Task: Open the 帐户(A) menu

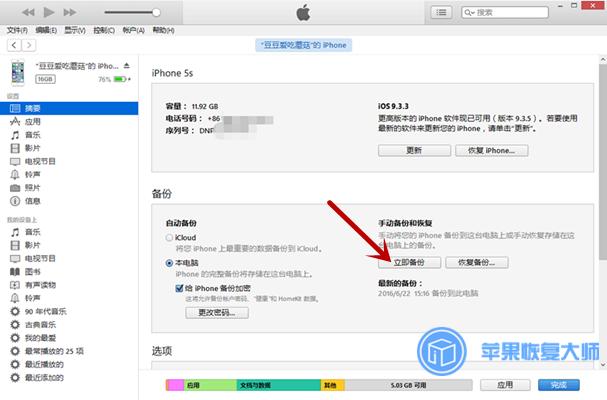Action: (133, 30)
